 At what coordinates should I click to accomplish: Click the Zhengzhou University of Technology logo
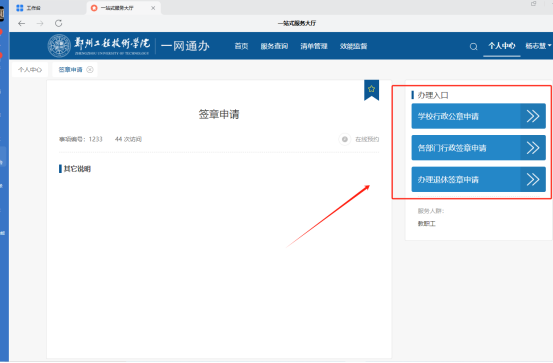[x=99, y=46]
